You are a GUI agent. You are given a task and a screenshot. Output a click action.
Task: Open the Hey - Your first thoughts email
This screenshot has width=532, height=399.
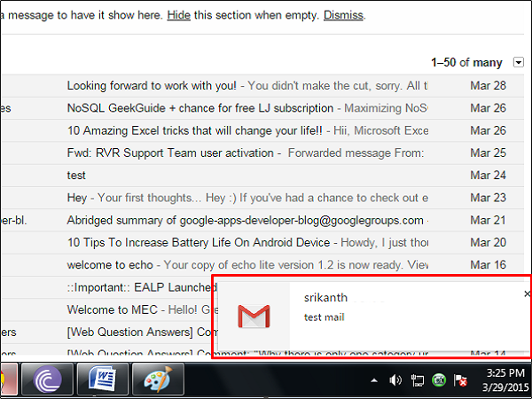[262, 198]
